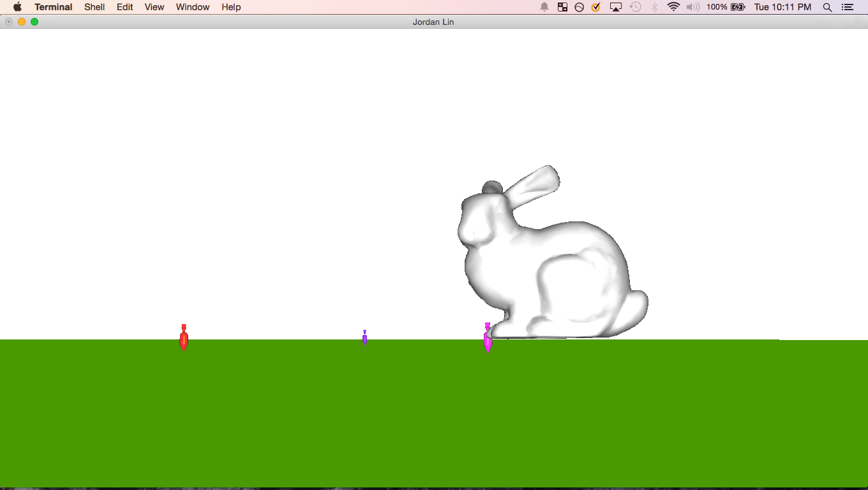The height and width of the screenshot is (490, 868).
Task: Open Spotlight search magnifier
Action: (827, 7)
